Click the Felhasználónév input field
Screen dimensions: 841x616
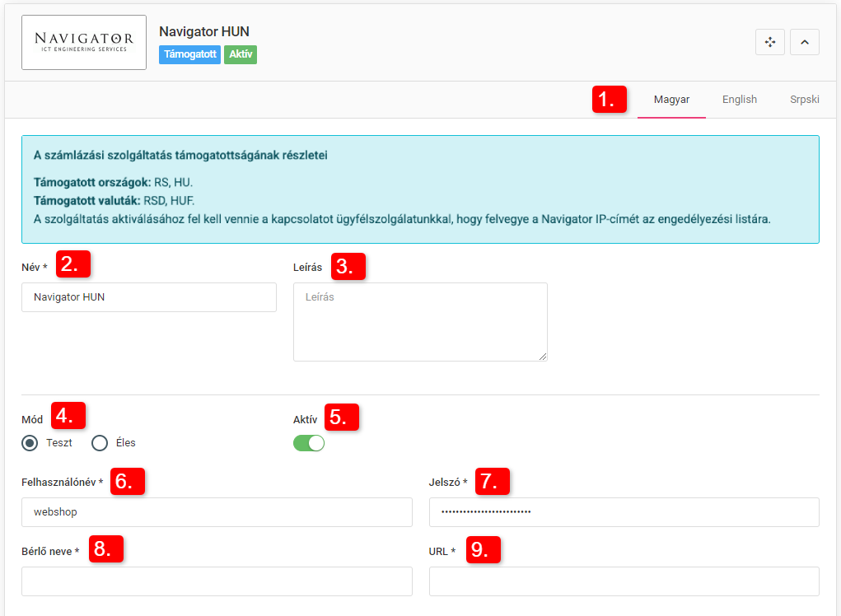click(x=217, y=512)
